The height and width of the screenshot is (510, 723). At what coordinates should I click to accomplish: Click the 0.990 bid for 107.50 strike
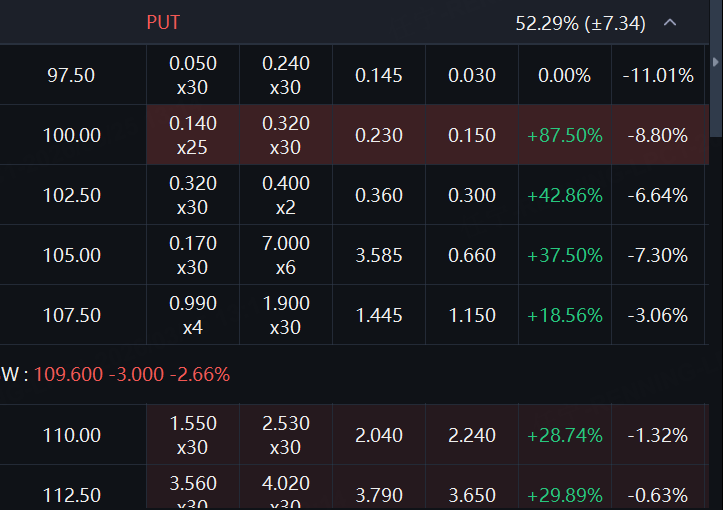[193, 315]
